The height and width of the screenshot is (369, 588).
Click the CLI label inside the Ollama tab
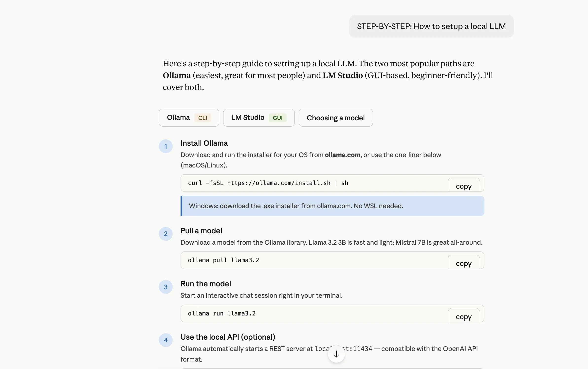(202, 118)
